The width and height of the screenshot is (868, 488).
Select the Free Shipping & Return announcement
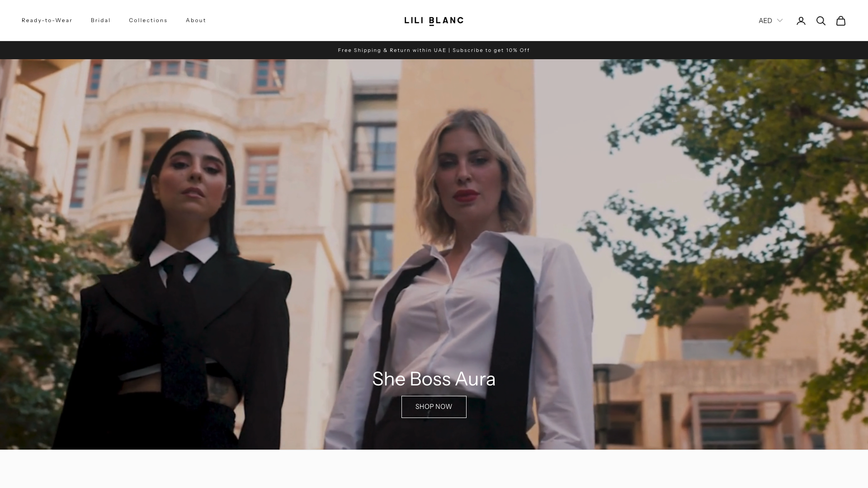(392, 50)
